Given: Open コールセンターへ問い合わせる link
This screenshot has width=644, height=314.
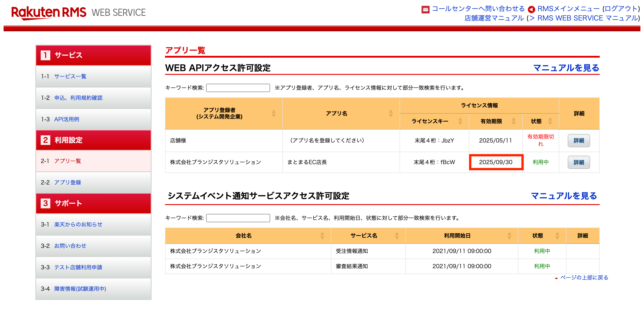Looking at the screenshot, I should point(478,9).
